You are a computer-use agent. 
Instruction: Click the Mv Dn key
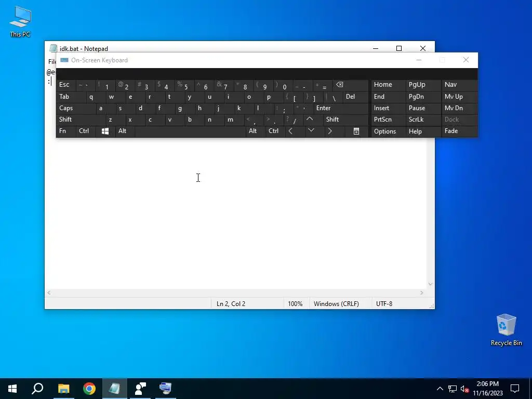tap(459, 108)
